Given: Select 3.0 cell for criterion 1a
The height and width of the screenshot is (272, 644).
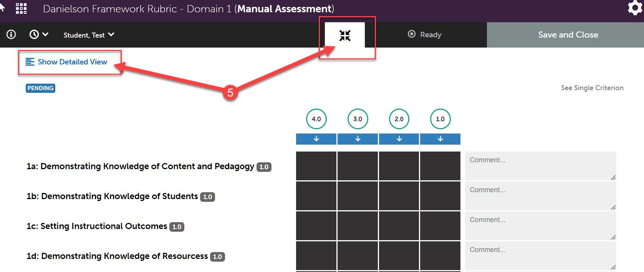Looking at the screenshot, I should pyautogui.click(x=358, y=166).
